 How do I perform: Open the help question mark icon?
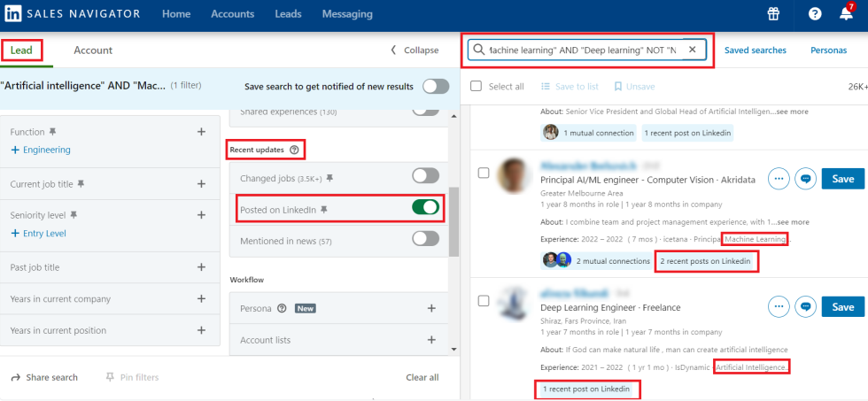pyautogui.click(x=815, y=14)
